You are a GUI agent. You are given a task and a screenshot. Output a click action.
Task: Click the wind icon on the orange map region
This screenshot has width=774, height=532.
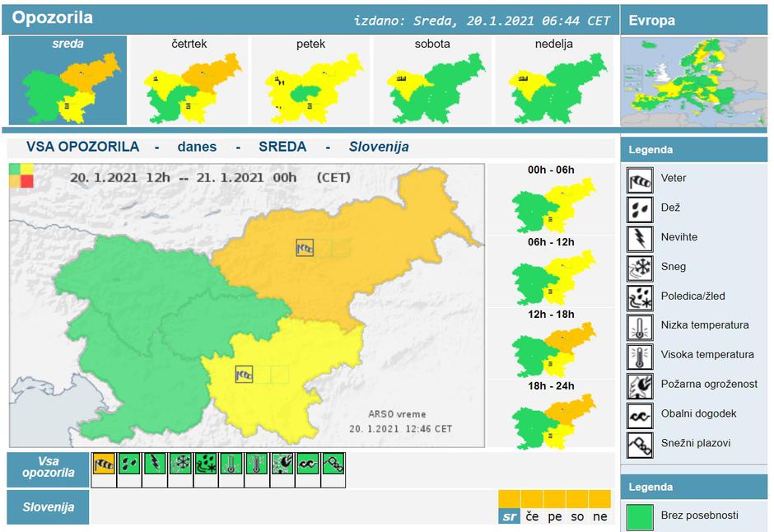[x=305, y=246]
